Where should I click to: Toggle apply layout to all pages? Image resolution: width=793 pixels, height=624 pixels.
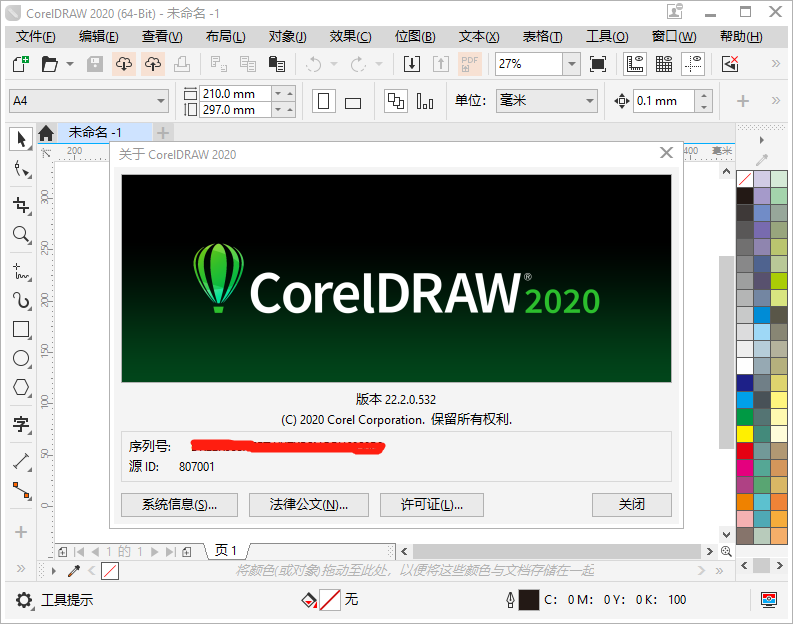pos(395,101)
